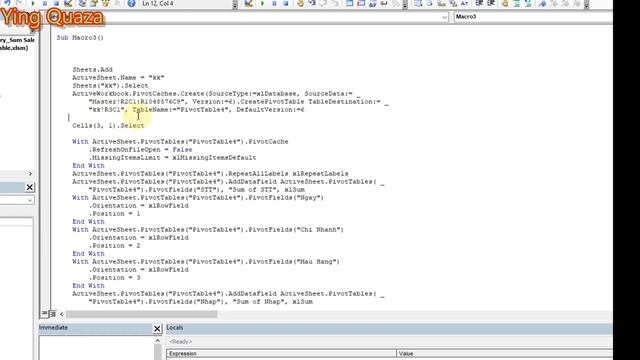Click the line containing PivotFields("Chi Nhanh")

[x=208, y=230]
